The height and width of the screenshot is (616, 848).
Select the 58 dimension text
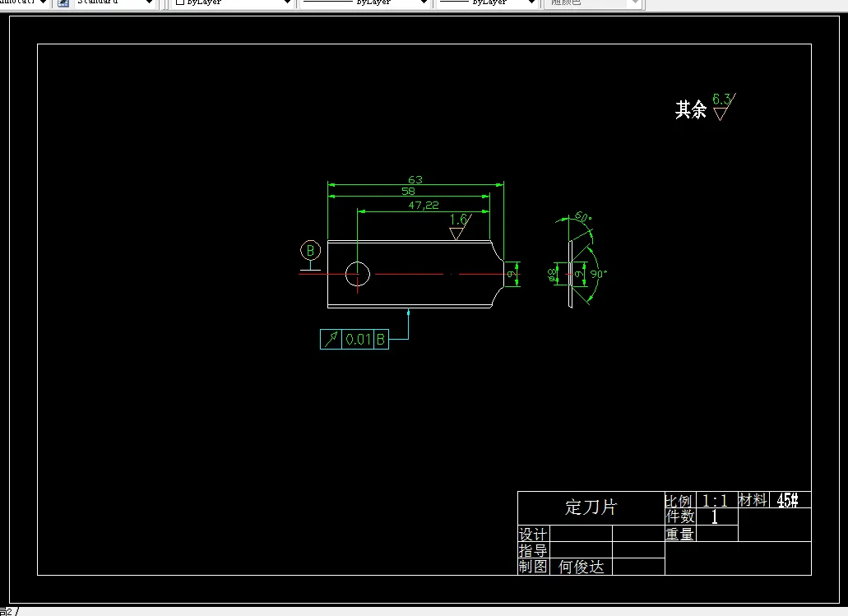click(x=408, y=191)
